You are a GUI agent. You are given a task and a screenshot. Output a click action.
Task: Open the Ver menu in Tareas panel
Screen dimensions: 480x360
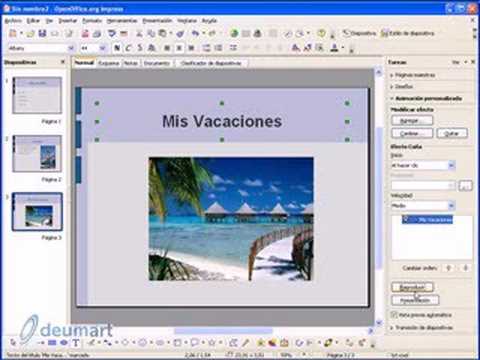(456, 62)
